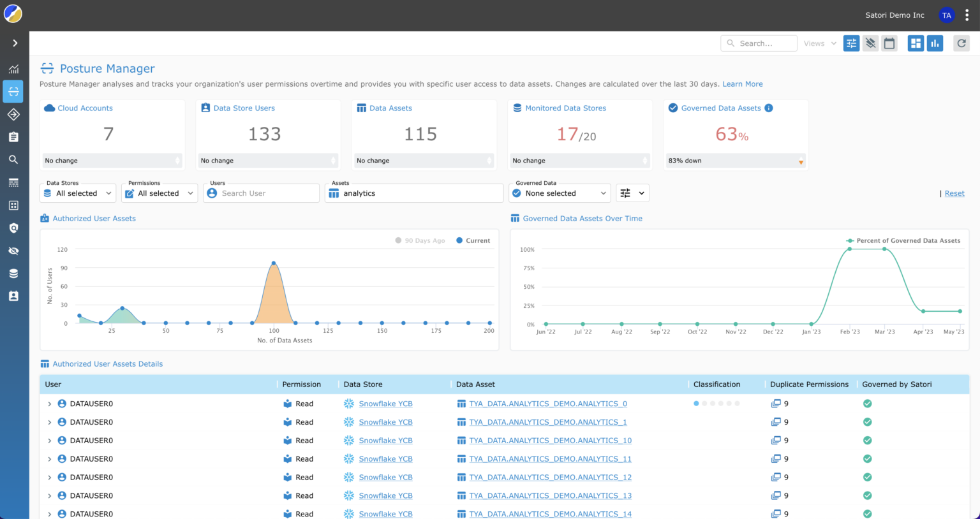Image resolution: width=980 pixels, height=519 pixels.
Task: Open the analytics chart icon in sidebar
Action: click(x=13, y=69)
